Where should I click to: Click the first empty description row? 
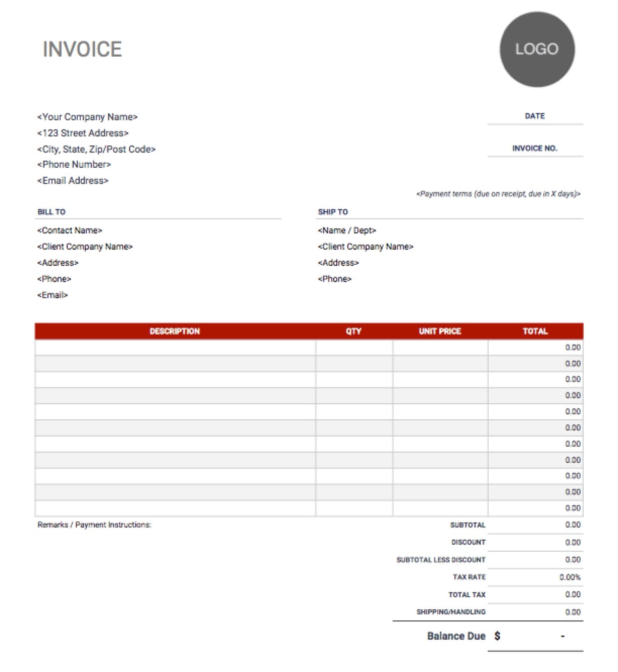coord(174,347)
